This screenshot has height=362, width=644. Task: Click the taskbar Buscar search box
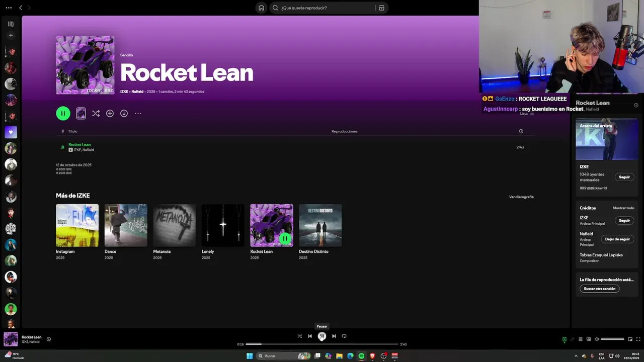[283, 356]
